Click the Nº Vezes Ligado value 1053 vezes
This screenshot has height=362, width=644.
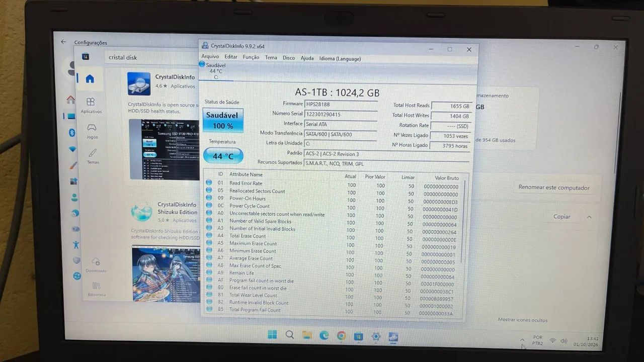coord(451,136)
